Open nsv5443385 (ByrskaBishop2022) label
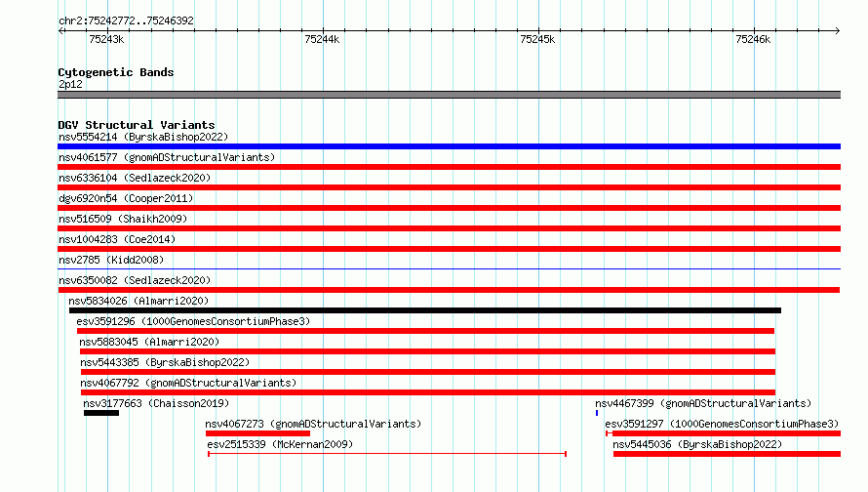Screen dimensions: 868x492 pyautogui.click(x=165, y=362)
